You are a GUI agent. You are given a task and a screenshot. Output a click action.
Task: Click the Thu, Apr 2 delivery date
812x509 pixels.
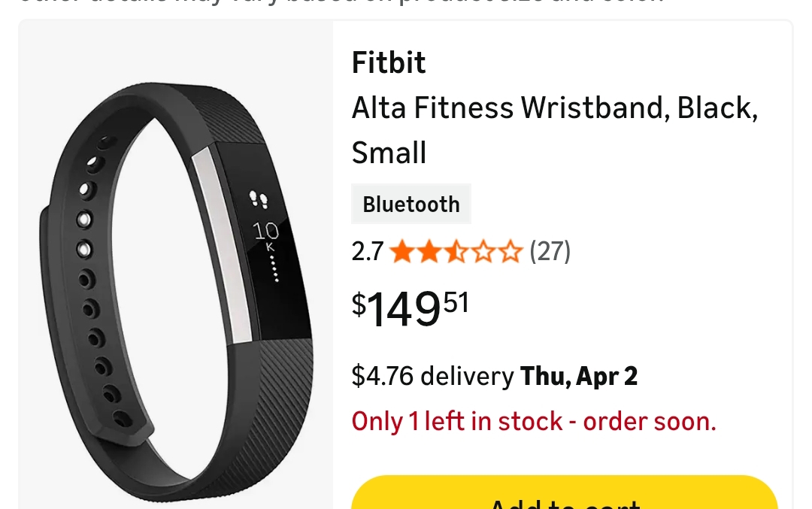click(x=578, y=376)
